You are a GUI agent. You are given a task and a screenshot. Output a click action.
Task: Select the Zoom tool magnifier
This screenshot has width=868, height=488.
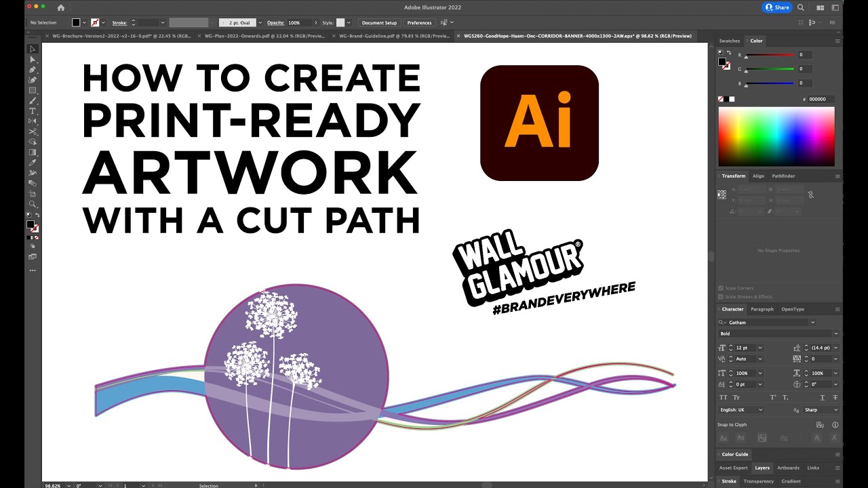(x=32, y=204)
